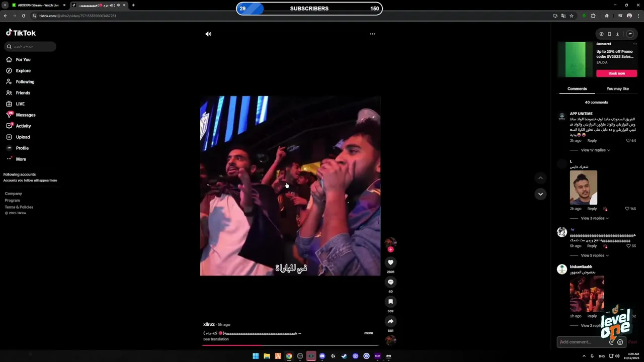Seek on the video progress bar
Screen dimensions: 644x362
290,345
